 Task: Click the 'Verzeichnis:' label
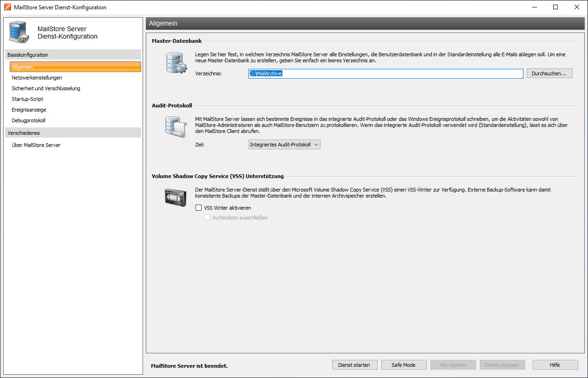click(x=209, y=74)
